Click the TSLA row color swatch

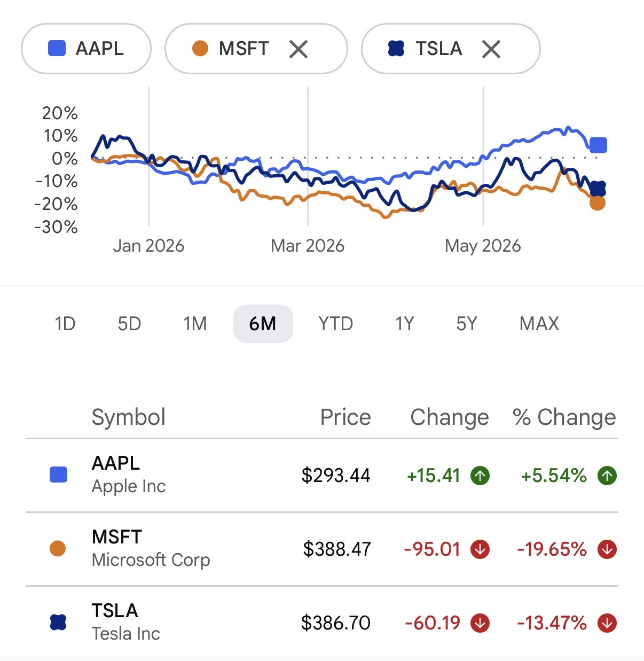[58, 623]
